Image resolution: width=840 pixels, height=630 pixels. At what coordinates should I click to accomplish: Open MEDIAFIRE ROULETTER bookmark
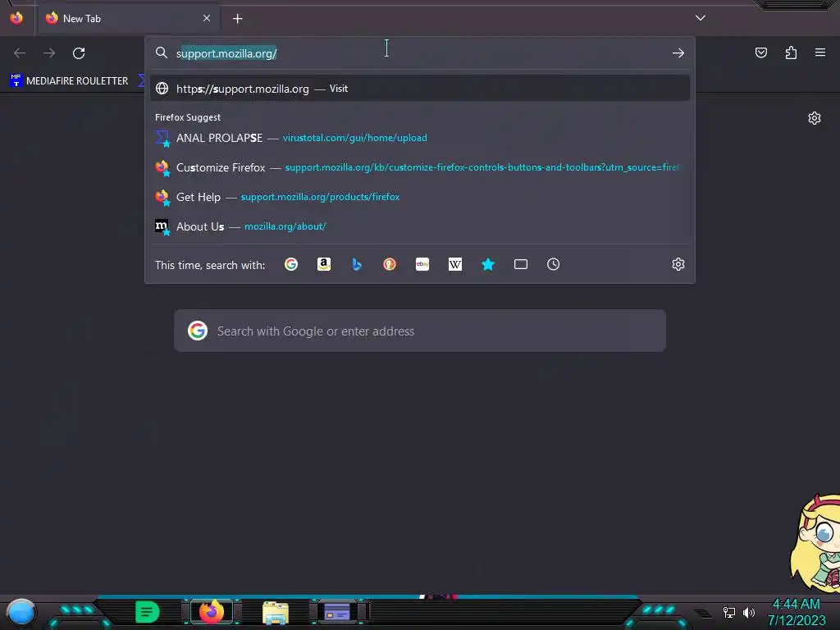point(69,81)
